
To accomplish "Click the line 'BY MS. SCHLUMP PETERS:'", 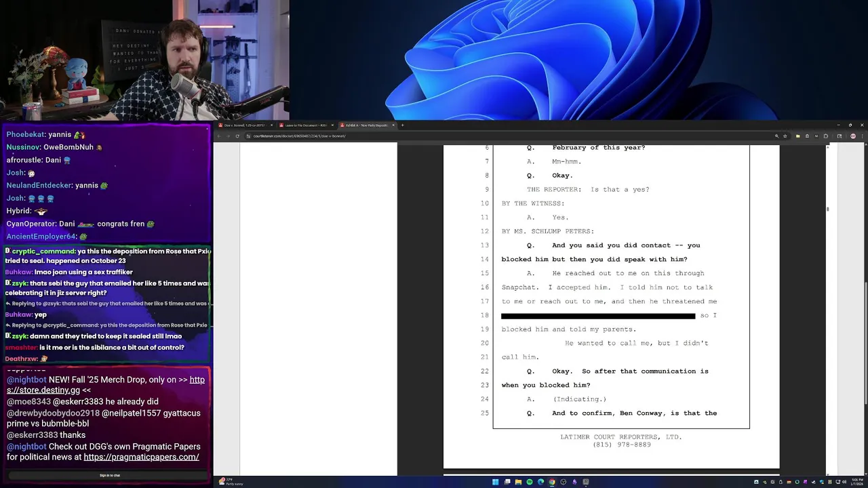I will [x=547, y=231].
